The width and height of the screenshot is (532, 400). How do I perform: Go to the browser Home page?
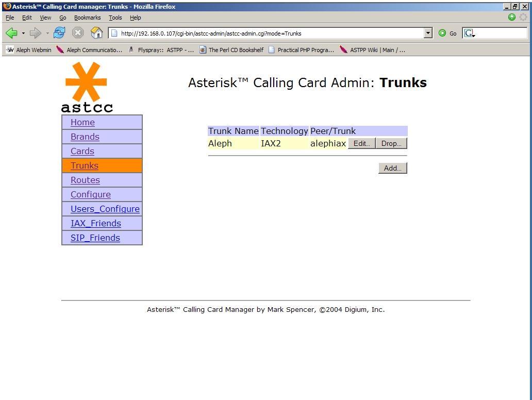[x=96, y=33]
